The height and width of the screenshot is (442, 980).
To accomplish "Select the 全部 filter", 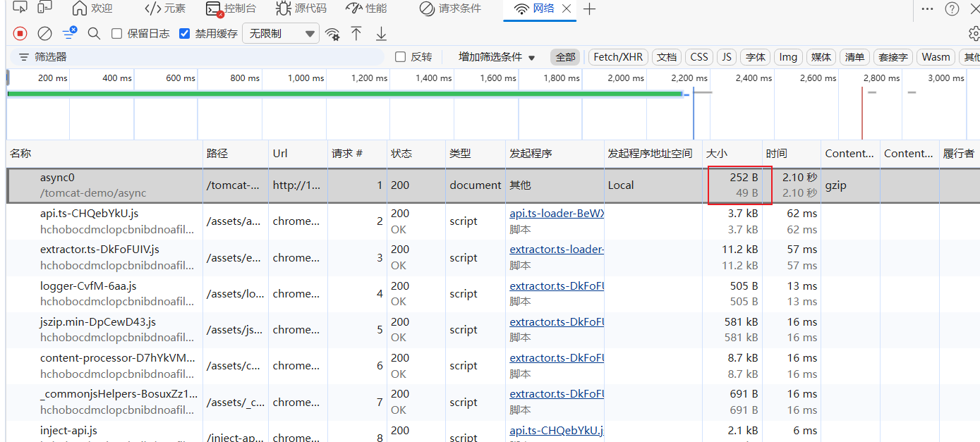I will point(565,57).
